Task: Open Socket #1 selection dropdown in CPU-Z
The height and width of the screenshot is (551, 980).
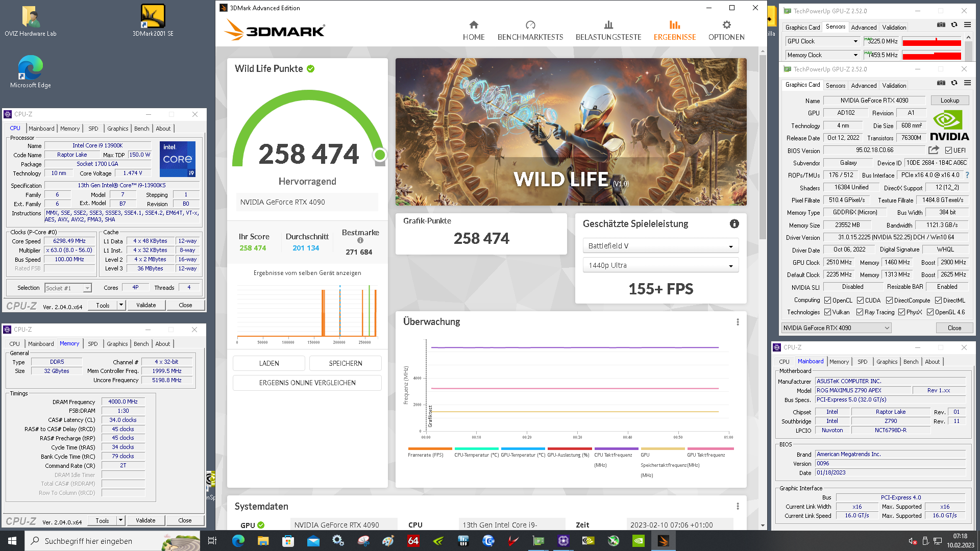Action: 68,288
